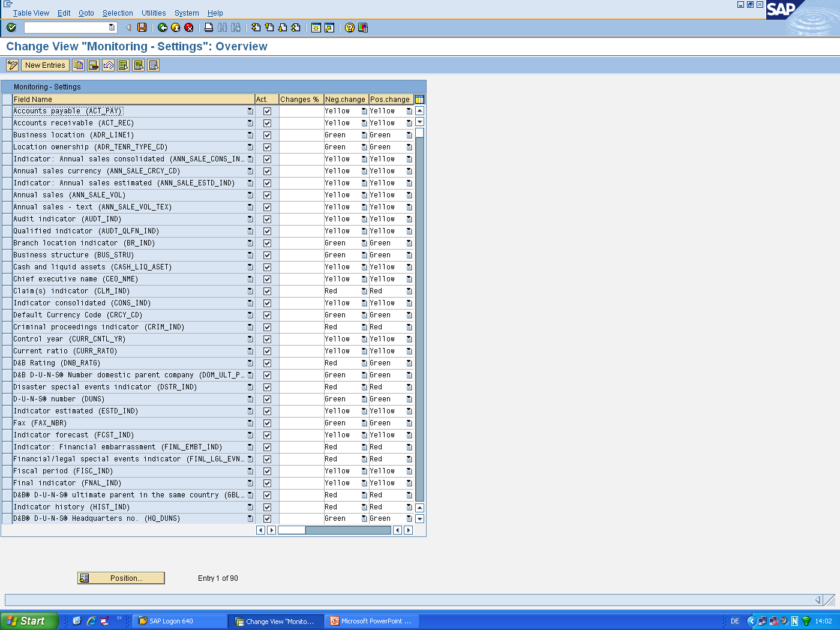Image resolution: width=840 pixels, height=630 pixels.
Task: Click the table horizontal scrollbar thumb
Action: (x=292, y=530)
